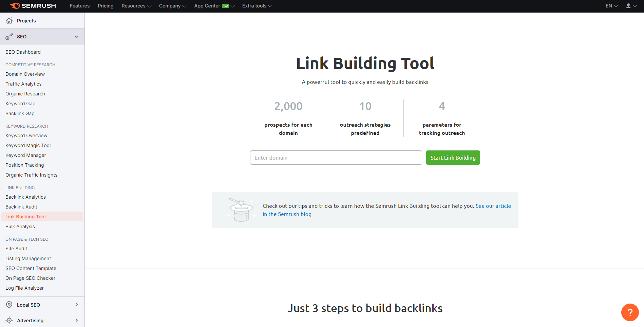Viewport: 644px width, 327px height.
Task: Open Bulk Analysis
Action: 20,226
